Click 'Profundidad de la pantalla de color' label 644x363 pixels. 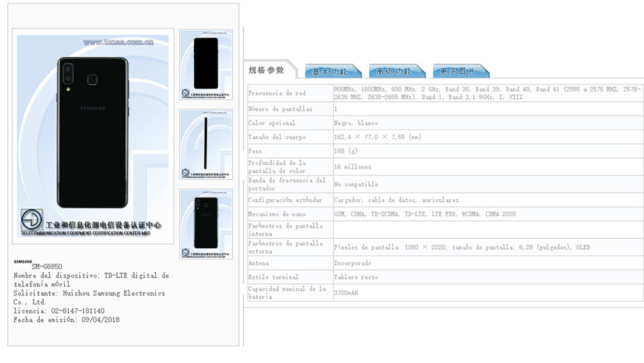point(277,167)
